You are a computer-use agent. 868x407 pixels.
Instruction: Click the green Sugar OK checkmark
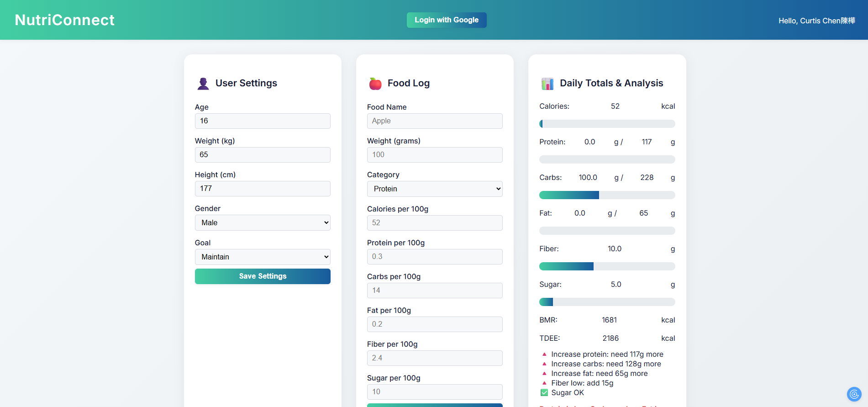[544, 393]
